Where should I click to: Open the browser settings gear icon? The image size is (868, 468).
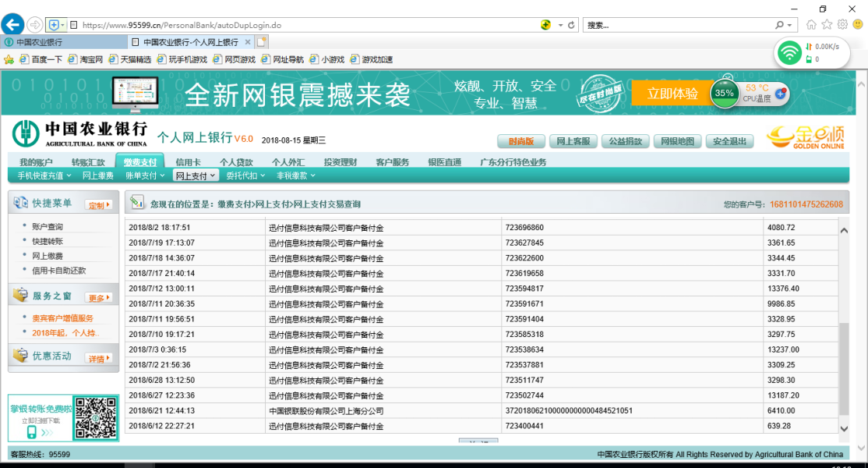tap(842, 24)
